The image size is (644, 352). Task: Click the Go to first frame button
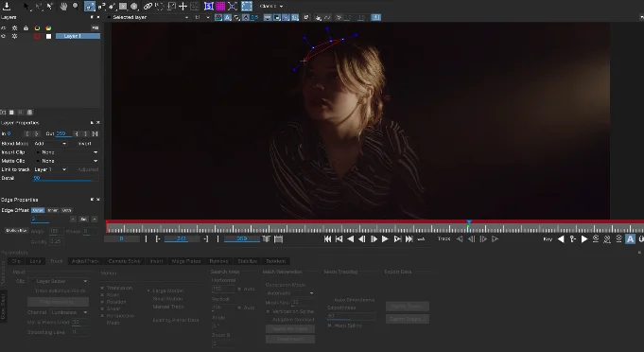click(x=327, y=239)
